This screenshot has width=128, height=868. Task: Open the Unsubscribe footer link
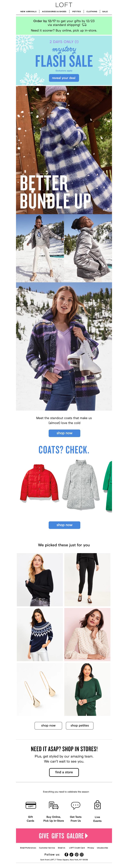click(102, 848)
